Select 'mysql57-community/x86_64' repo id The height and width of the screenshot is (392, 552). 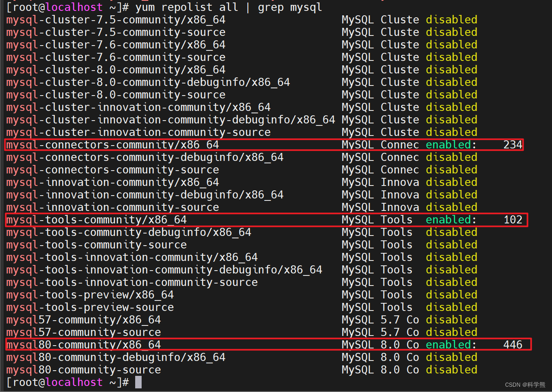tap(84, 320)
